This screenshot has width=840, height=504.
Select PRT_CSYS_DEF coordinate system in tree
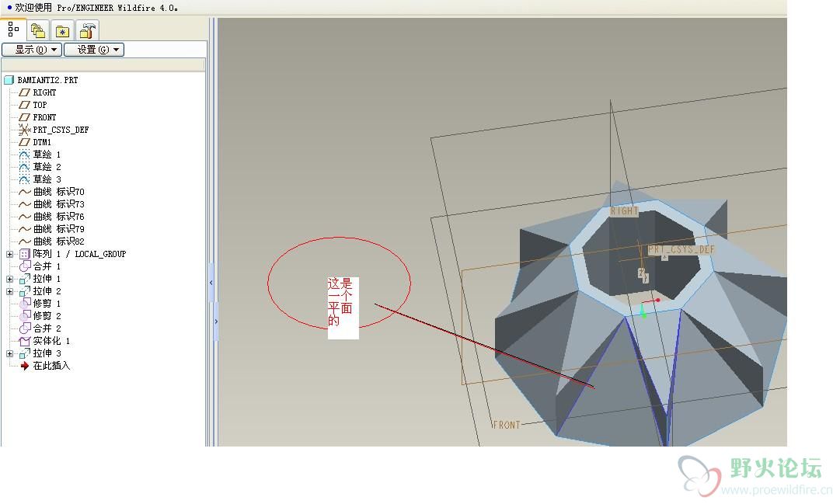pyautogui.click(x=61, y=130)
